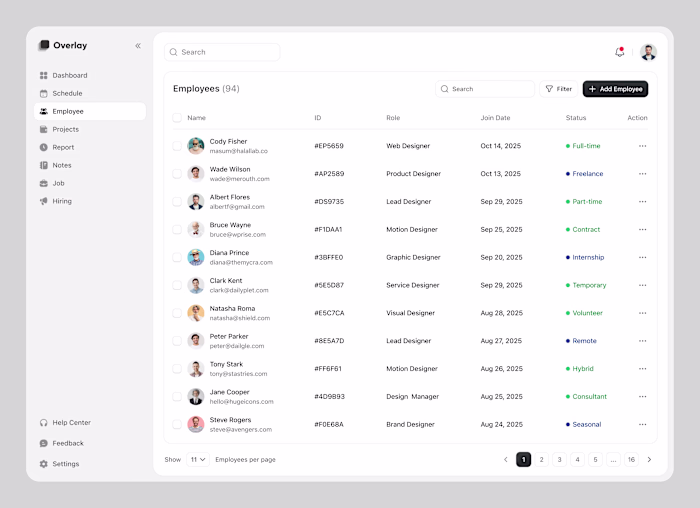Open the employees per page dropdown
This screenshot has width=700, height=508.
198,459
